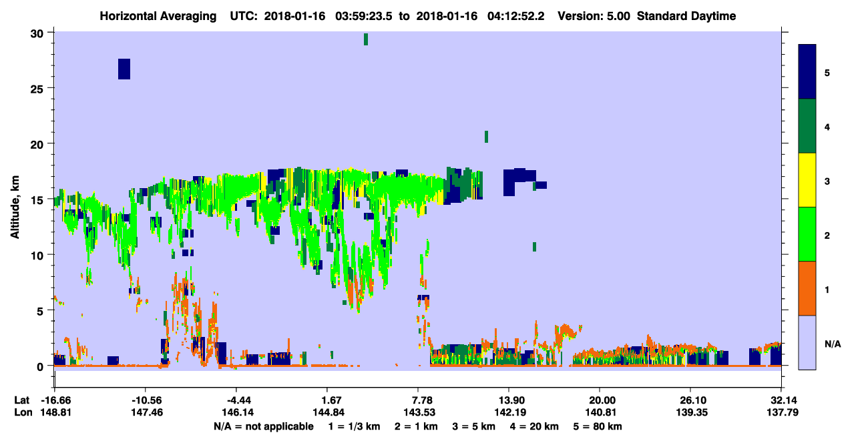Click the bright green color bar segment labeled 2

pos(808,234)
